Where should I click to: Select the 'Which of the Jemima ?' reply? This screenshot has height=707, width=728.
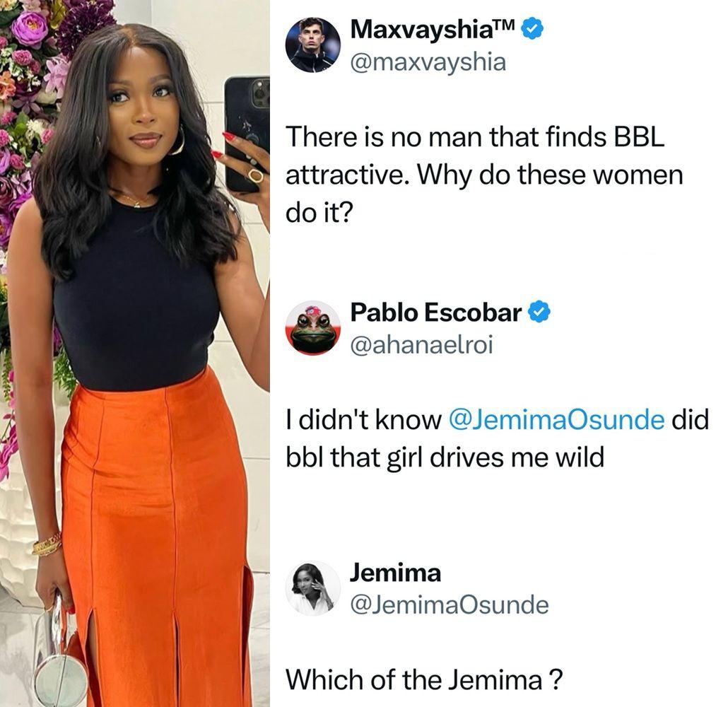(424, 679)
